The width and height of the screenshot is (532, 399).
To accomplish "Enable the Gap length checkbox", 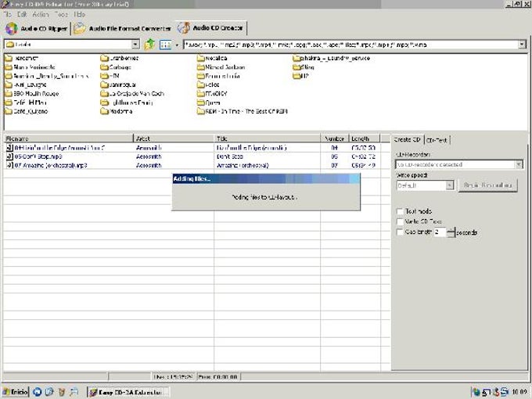I will click(400, 232).
